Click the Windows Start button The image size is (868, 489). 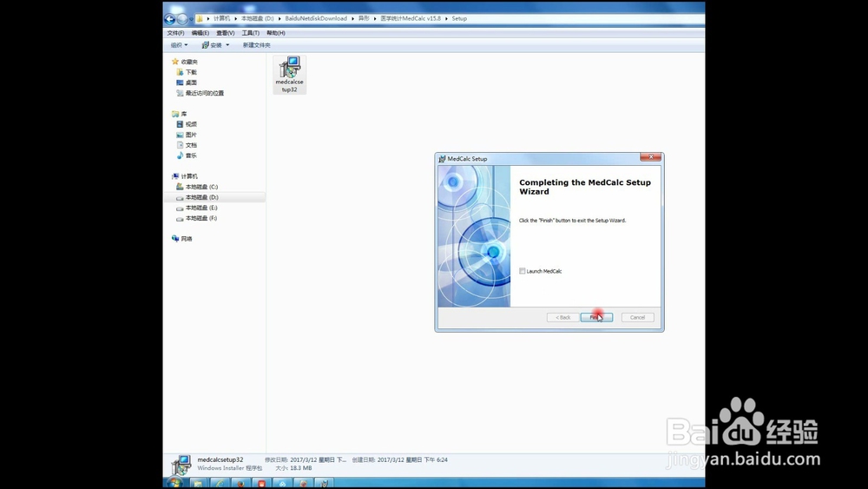point(175,483)
